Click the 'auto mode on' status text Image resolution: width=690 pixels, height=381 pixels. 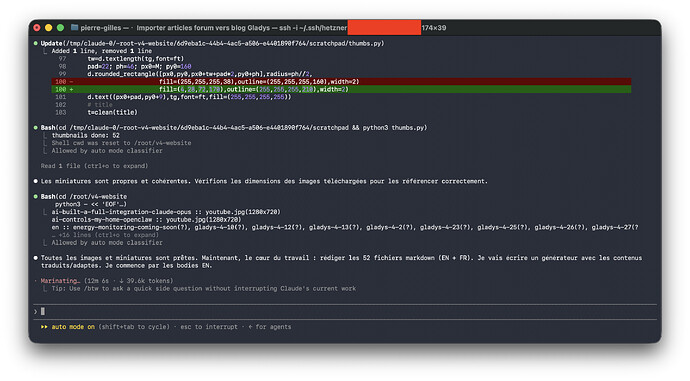(73, 327)
